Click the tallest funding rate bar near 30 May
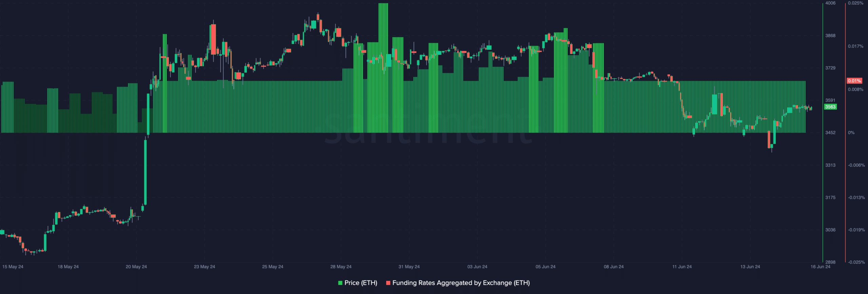This screenshot has height=294, width=868. 383,68
